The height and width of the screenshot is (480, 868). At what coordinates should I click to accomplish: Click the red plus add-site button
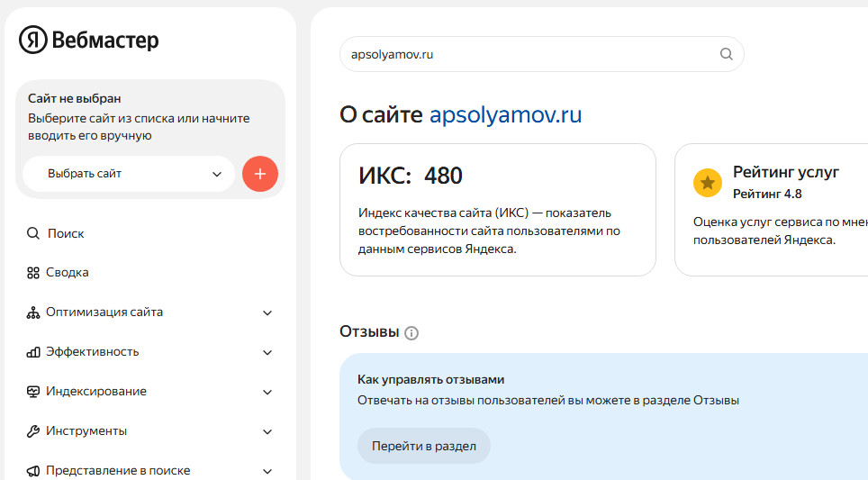point(260,174)
